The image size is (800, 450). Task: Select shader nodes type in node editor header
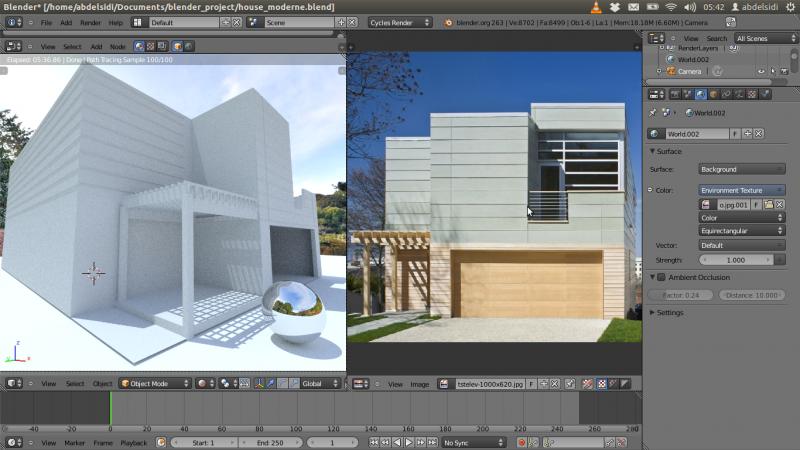click(x=139, y=46)
